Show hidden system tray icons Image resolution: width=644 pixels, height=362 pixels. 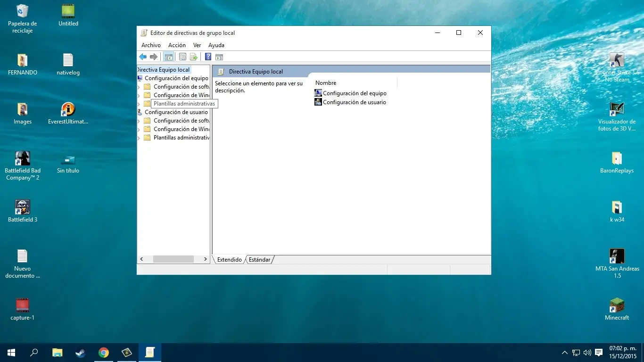pos(565,353)
